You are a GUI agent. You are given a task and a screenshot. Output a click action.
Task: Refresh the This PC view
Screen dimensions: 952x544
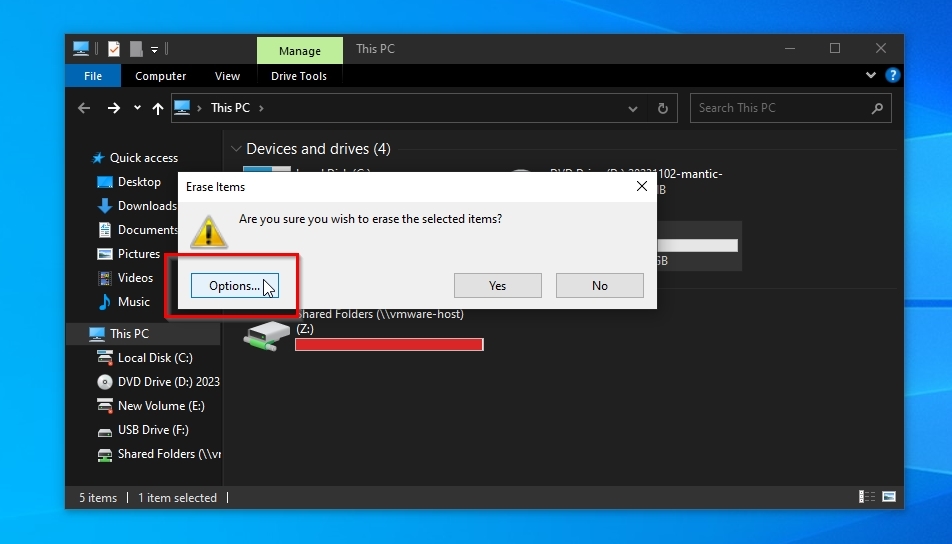tap(662, 109)
